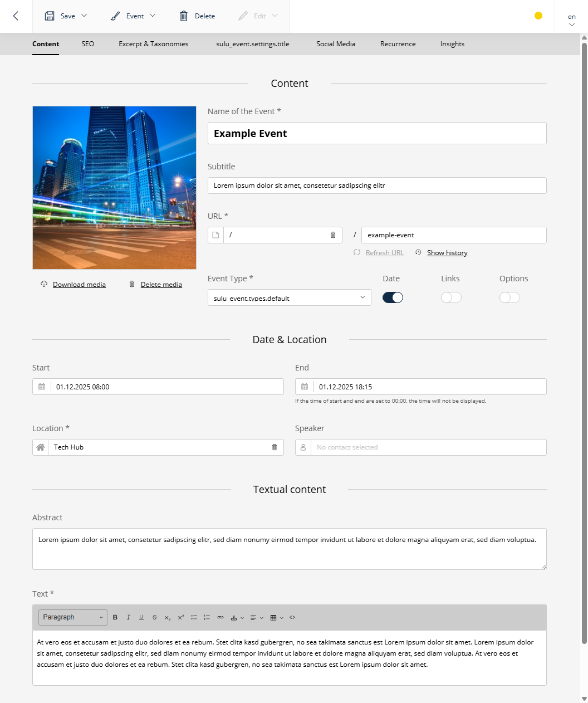Screen dimensions: 588x703
Task: Click the example-event URL slug field
Action: click(454, 235)
